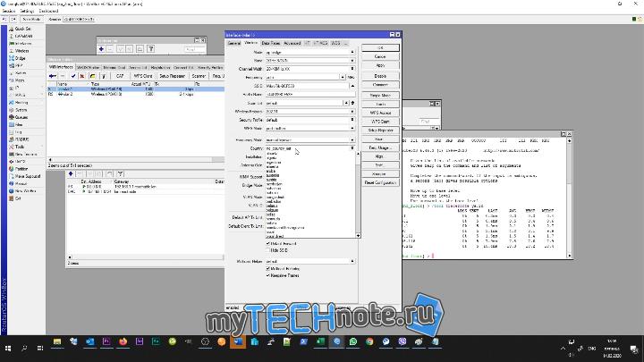Click the blue plus Add icon in Wireless Tables
644x362 pixels.
click(52, 76)
